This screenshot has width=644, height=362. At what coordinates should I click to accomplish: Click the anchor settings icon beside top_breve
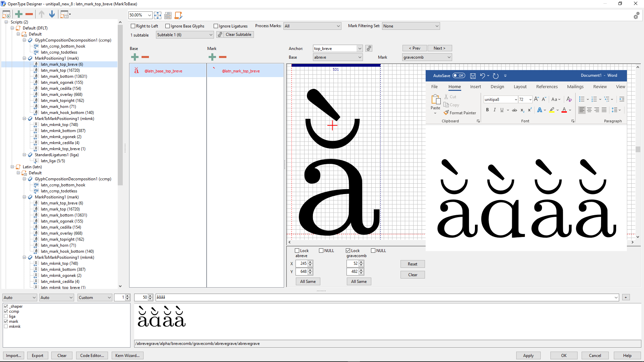click(369, 48)
